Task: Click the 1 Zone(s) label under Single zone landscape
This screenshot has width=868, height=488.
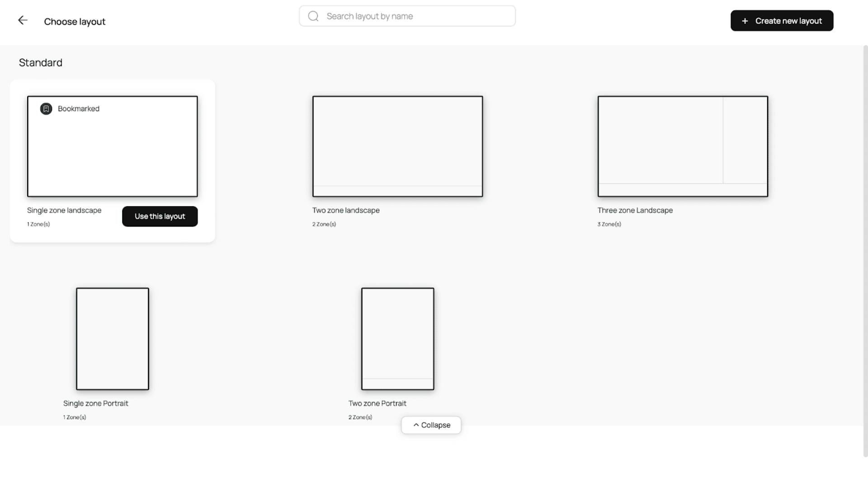Action: tap(38, 224)
